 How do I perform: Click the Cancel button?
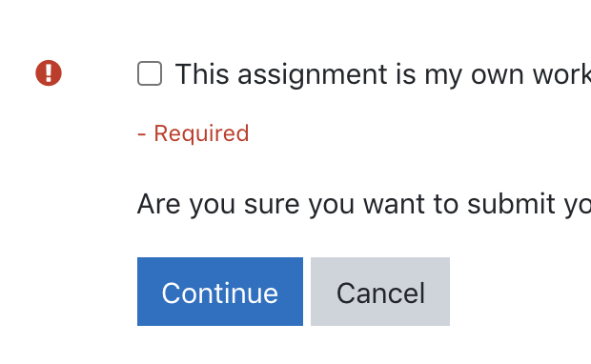(x=380, y=292)
